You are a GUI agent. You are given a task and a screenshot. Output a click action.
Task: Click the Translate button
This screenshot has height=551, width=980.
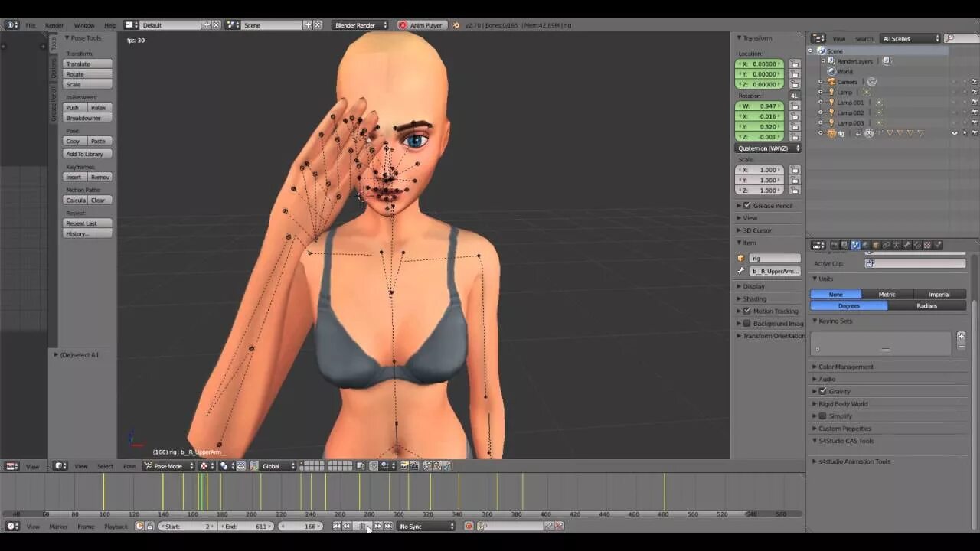click(x=87, y=64)
